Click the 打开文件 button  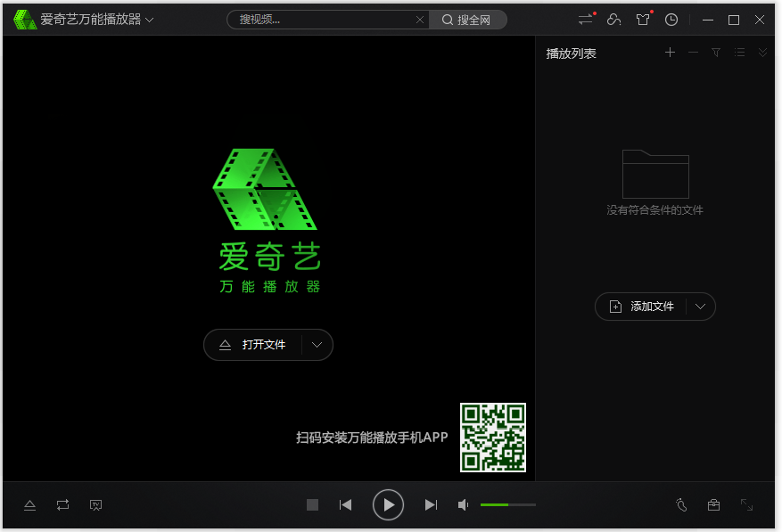point(253,345)
